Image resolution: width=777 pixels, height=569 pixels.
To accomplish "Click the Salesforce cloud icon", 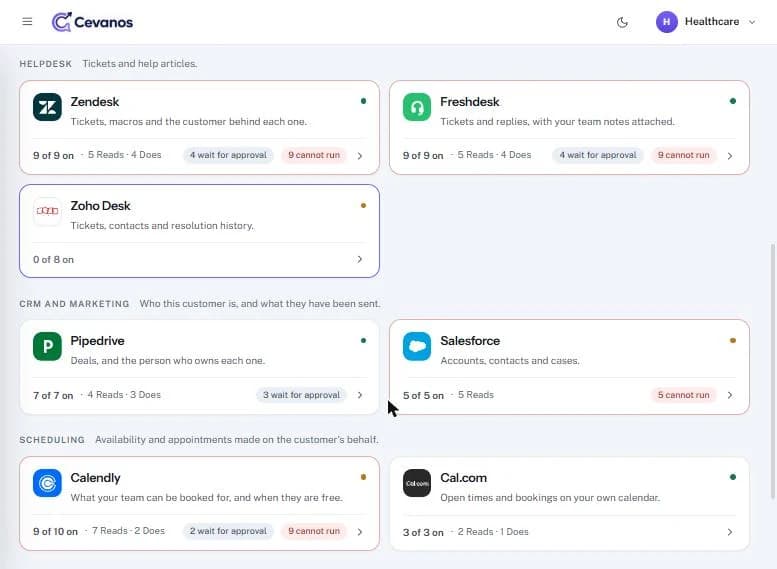I will (417, 346).
